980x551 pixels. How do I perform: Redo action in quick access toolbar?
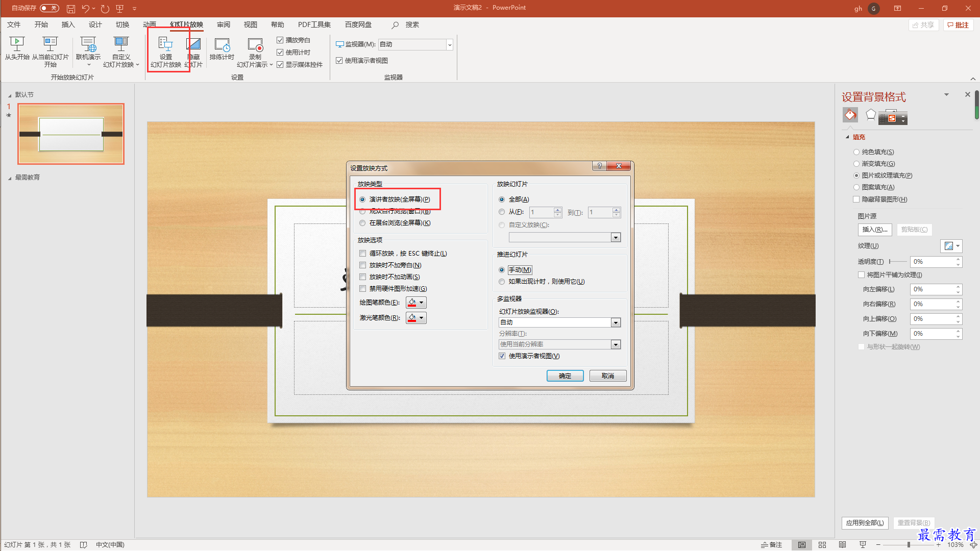105,9
